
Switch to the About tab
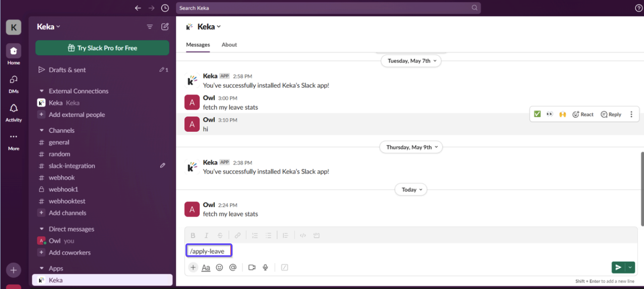tap(229, 45)
